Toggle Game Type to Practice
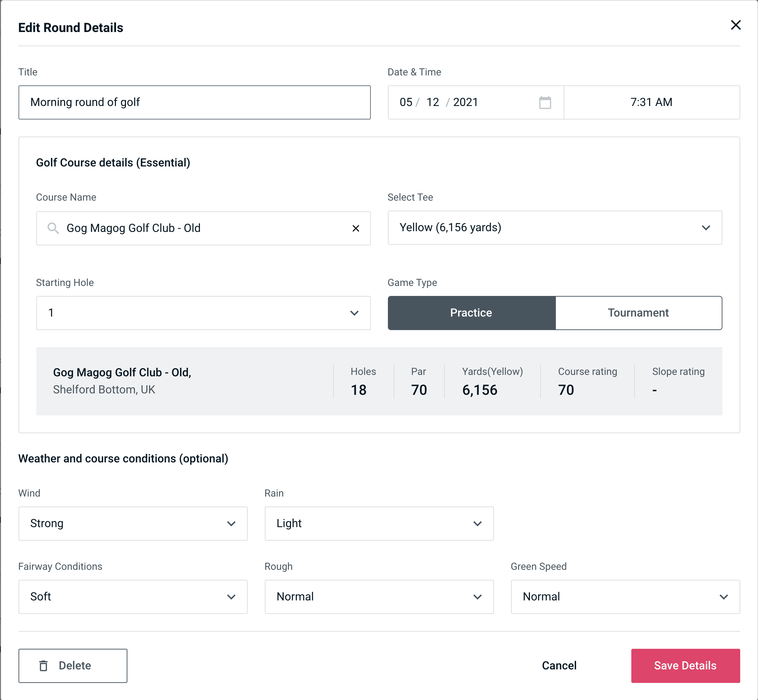 click(x=472, y=313)
